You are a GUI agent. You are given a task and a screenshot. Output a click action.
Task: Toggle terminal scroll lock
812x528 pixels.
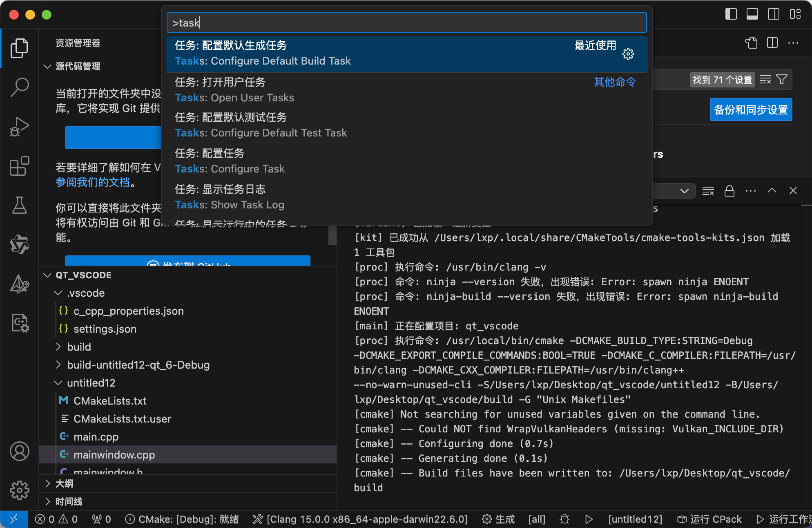click(729, 190)
